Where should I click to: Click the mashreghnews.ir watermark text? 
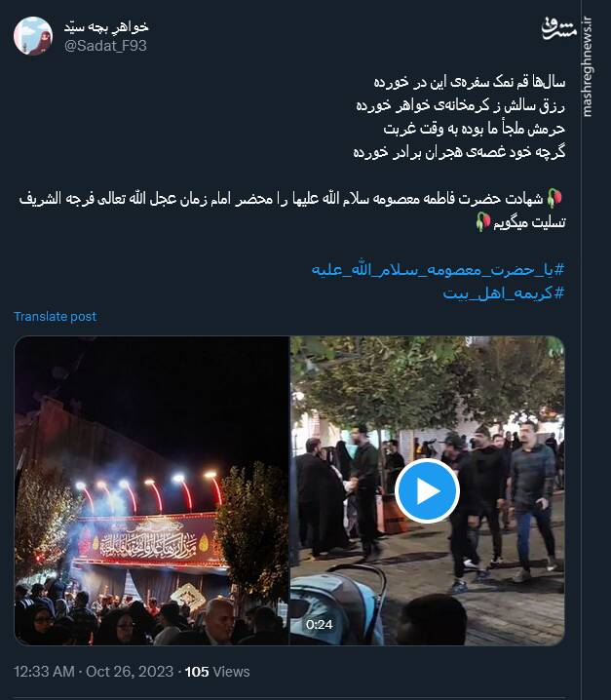click(x=587, y=67)
